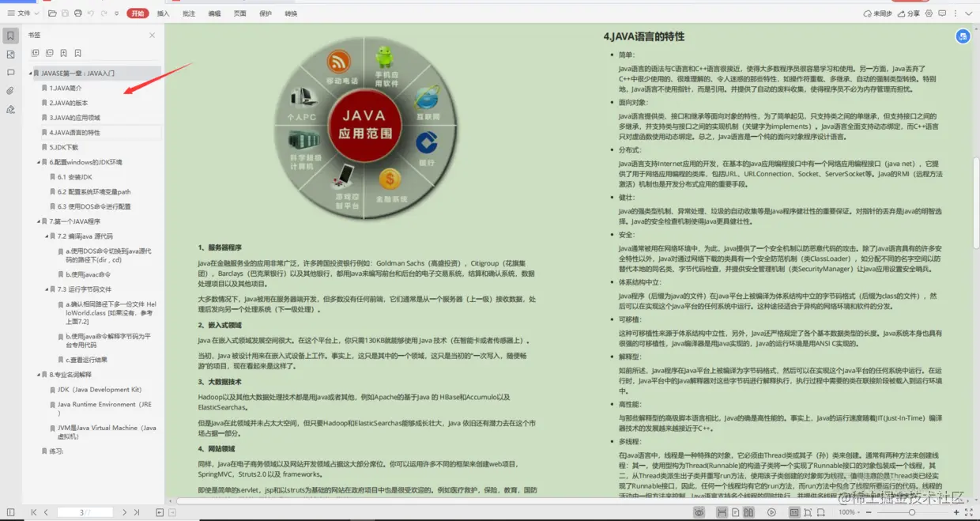980x521 pixels.
Task: Collapse the 7.第一个JAVA程序 bookmark node
Action: point(39,221)
